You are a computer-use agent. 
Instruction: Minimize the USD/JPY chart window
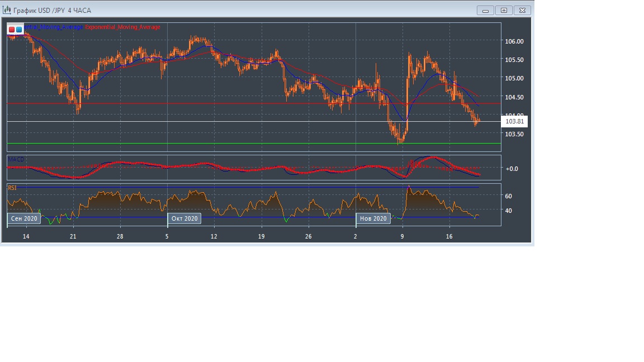485,10
